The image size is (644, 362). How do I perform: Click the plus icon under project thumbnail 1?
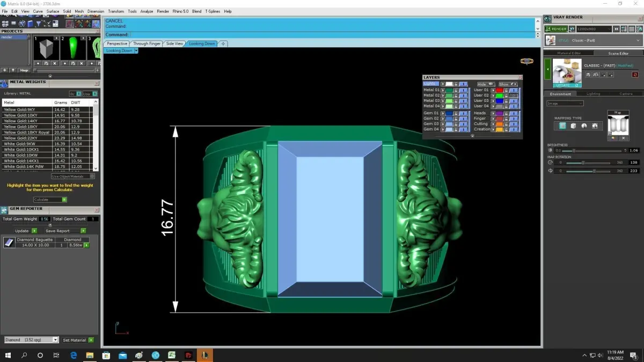tap(38, 63)
